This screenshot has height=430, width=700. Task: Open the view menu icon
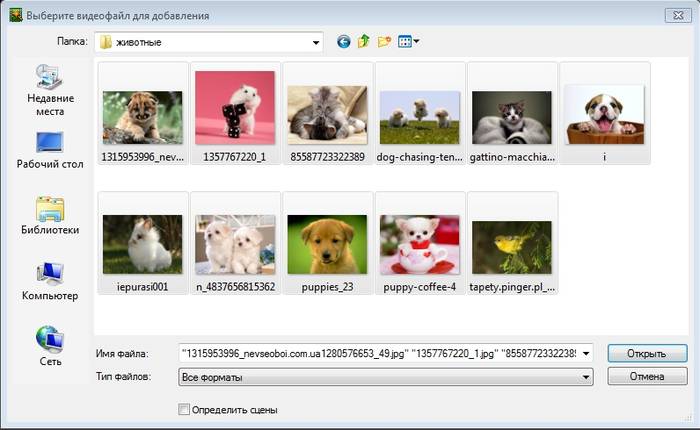[408, 42]
